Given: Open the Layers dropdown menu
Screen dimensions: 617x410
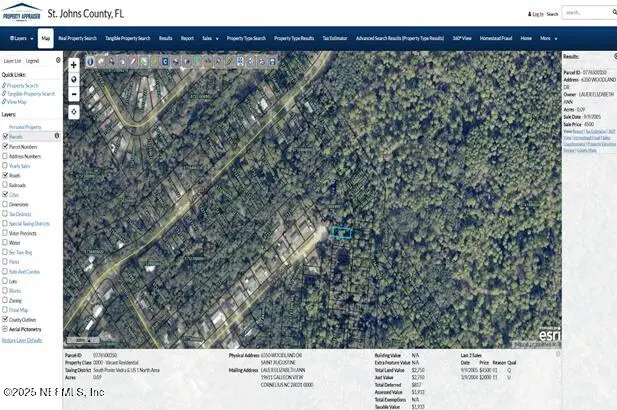Looking at the screenshot, I should [x=21, y=38].
